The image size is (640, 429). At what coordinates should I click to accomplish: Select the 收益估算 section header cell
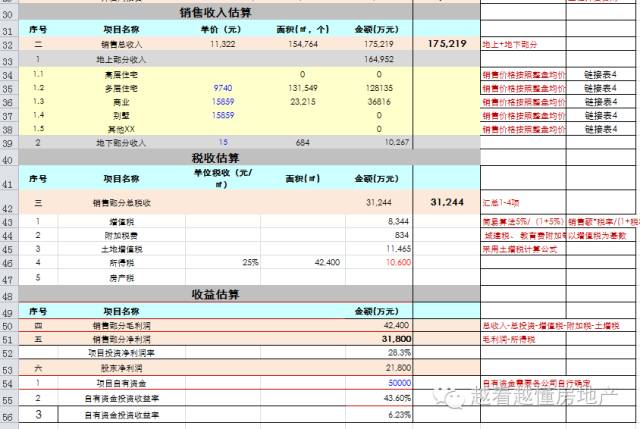(216, 294)
